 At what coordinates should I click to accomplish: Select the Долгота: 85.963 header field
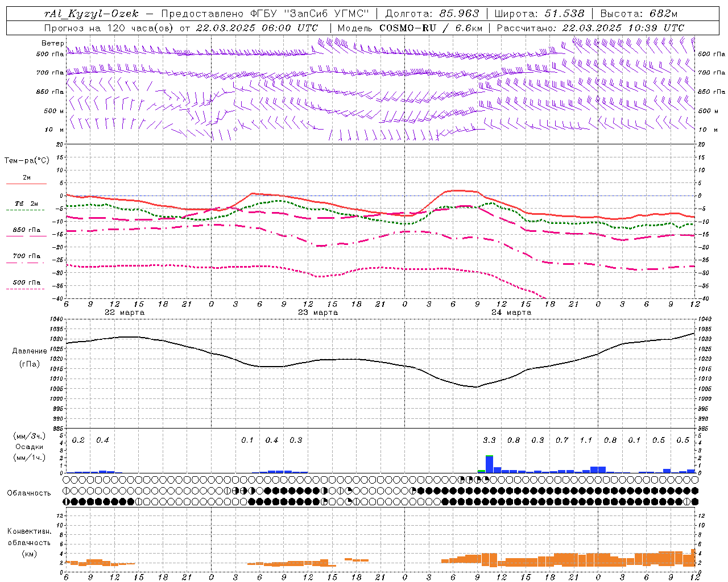tap(432, 14)
